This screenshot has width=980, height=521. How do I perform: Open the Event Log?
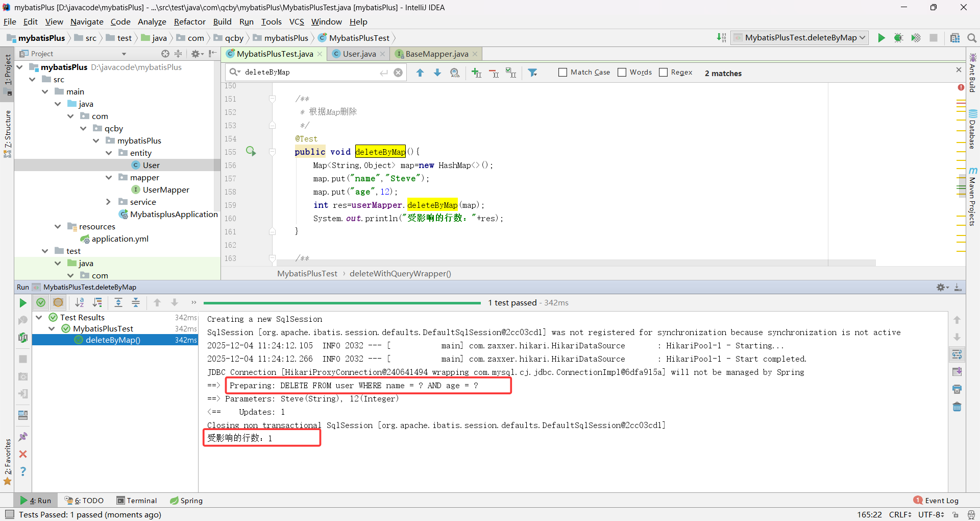[x=937, y=501]
